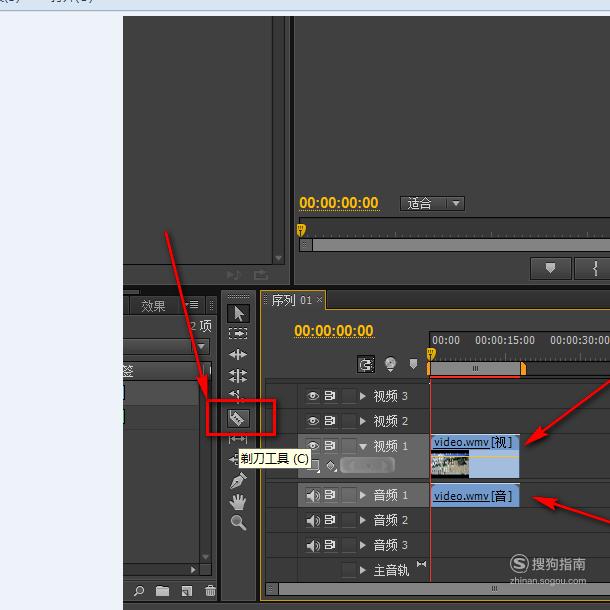This screenshot has height=610, width=610.
Task: Click the Encore chapter marker disc icon
Action: pos(390,365)
